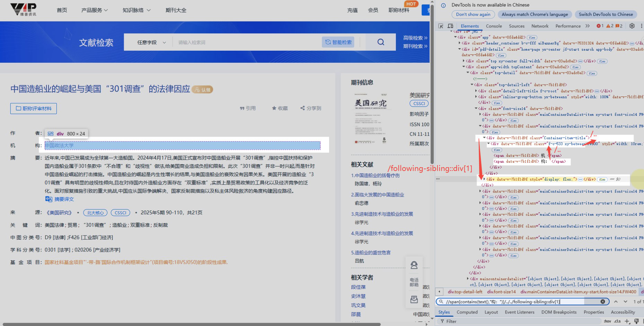Screen dimensions: 644x326
Task: Select the Event Listeners tab
Action: coord(520,312)
